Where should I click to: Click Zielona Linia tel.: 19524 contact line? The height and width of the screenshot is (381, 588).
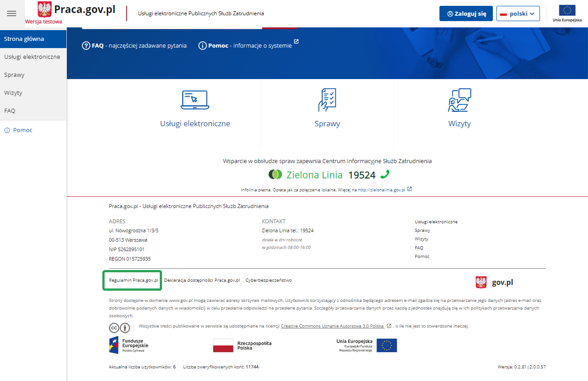288,230
